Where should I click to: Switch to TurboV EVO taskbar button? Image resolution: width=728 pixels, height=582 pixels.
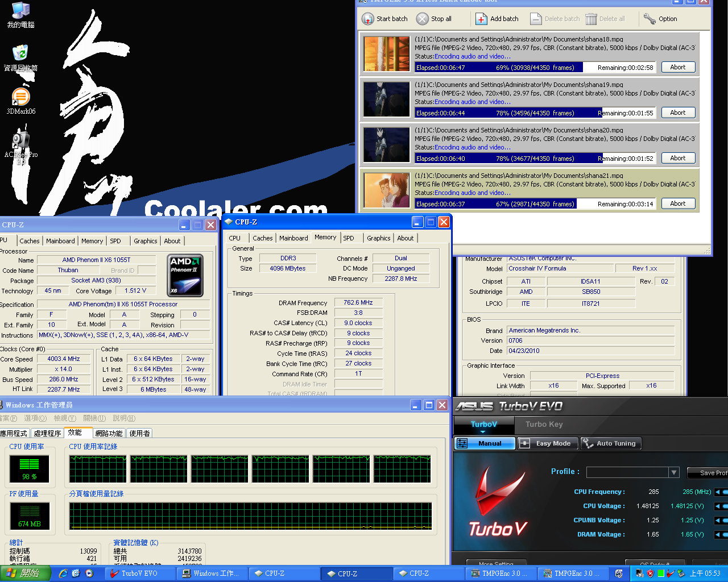[140, 573]
